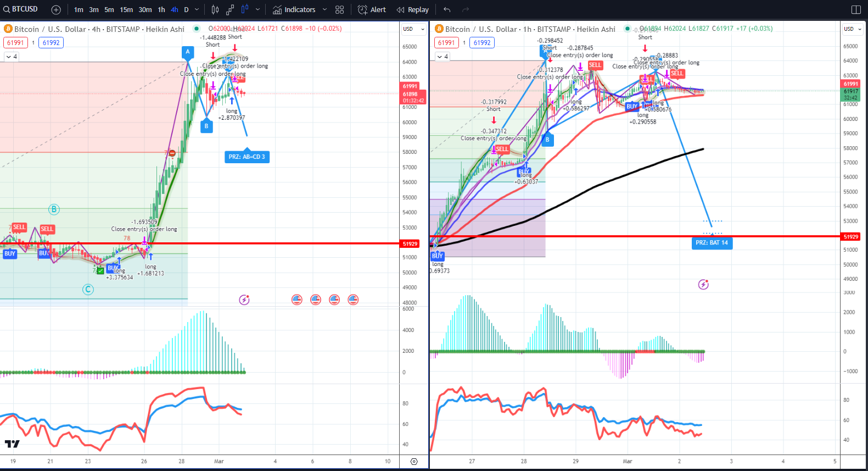Image resolution: width=868 pixels, height=471 pixels.
Task: Select the highlighted 4h timeframe
Action: [x=175, y=9]
